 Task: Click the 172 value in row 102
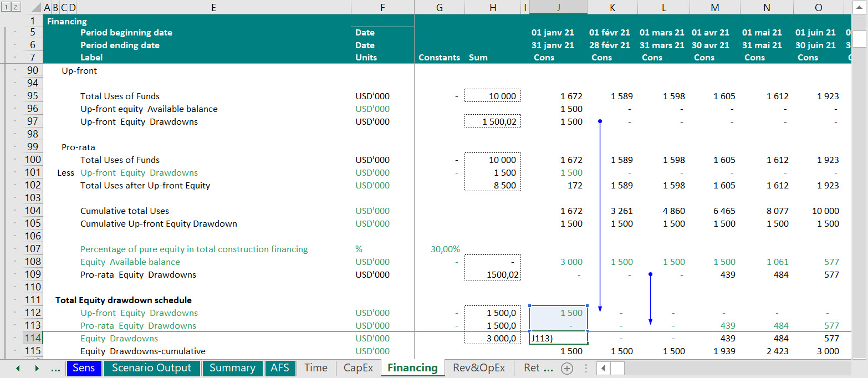tap(575, 186)
